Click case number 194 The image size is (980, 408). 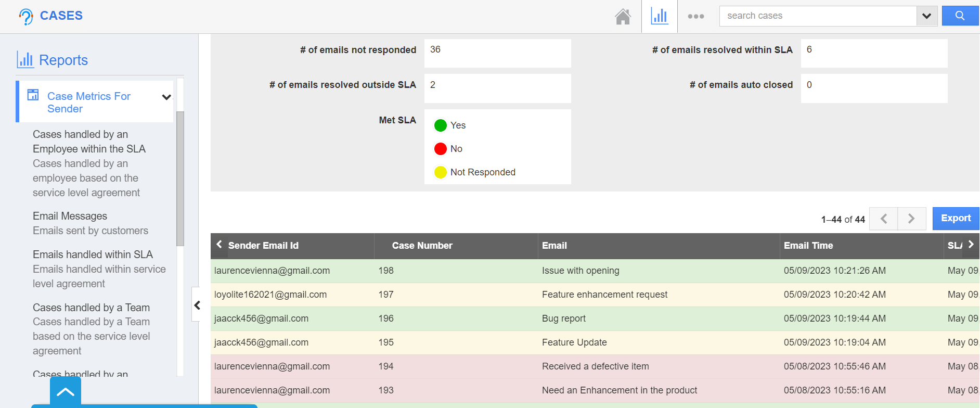click(386, 366)
